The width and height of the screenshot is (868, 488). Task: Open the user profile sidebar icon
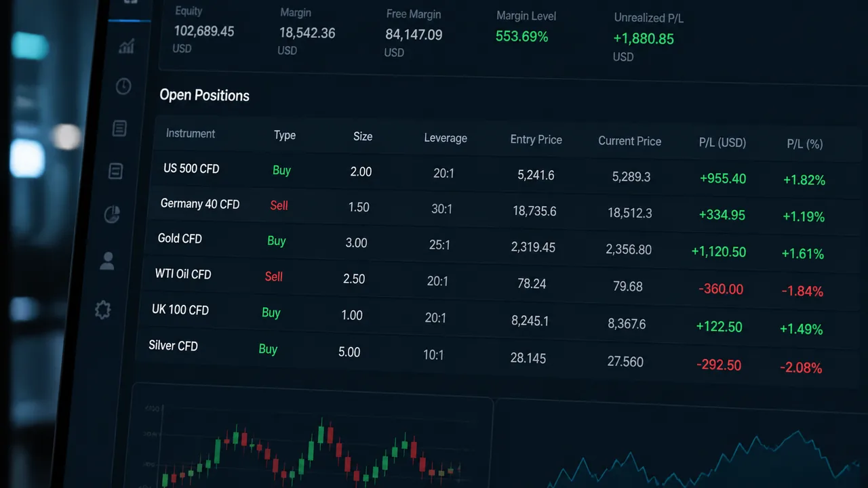point(107,261)
